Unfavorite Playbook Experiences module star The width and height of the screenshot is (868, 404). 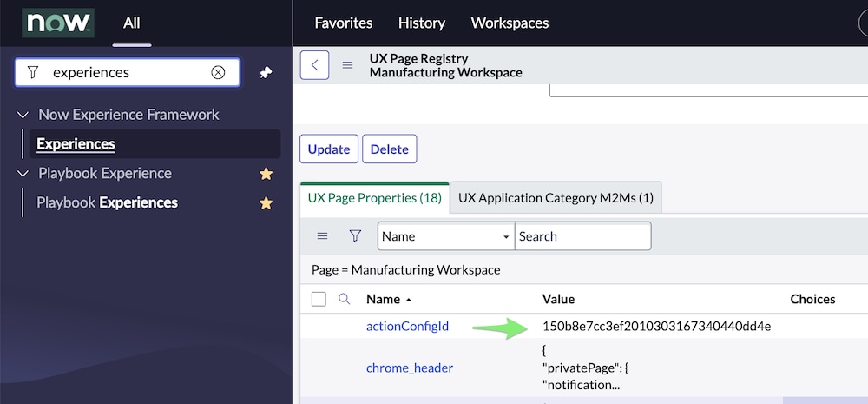pyautogui.click(x=266, y=202)
